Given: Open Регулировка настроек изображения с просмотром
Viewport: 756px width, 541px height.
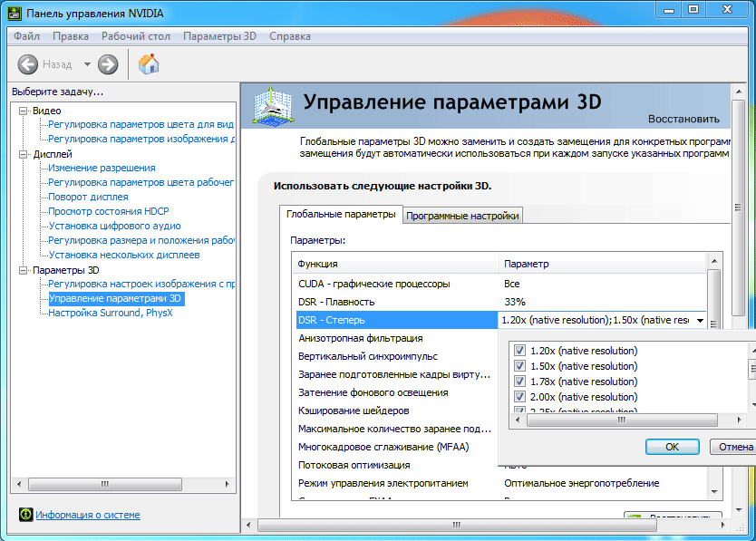Looking at the screenshot, I should coord(141,284).
